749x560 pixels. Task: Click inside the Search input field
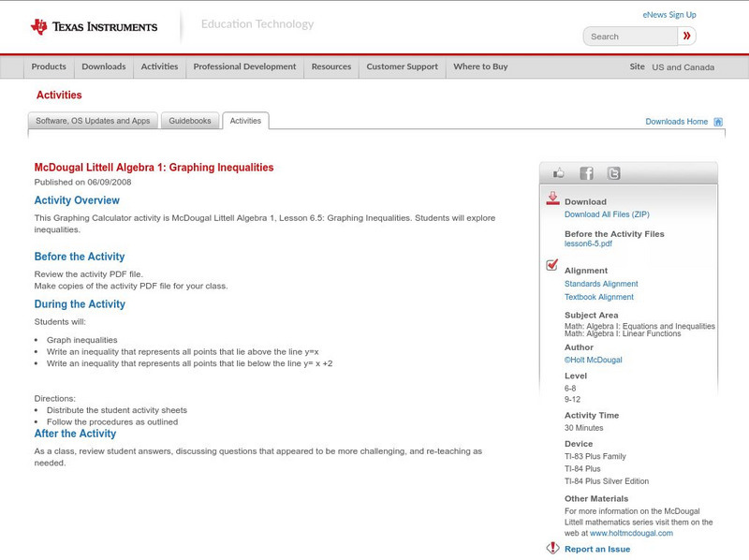click(629, 37)
